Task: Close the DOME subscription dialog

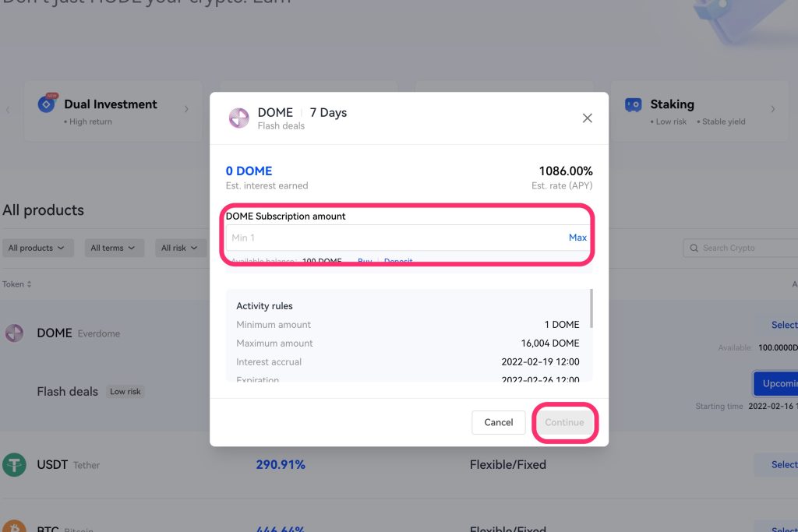Action: pyautogui.click(x=588, y=118)
